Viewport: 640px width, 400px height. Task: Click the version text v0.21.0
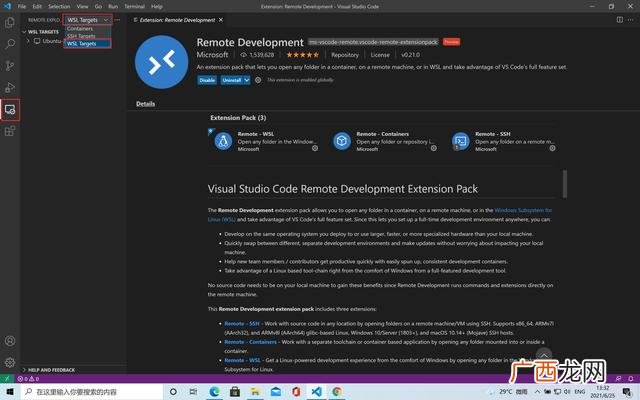[411, 55]
